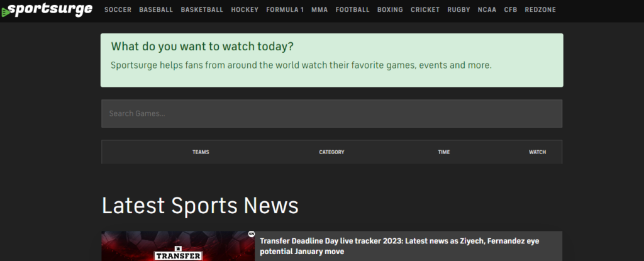Viewport: 644px width, 261px height.
Task: Open the Football section
Action: 352,10
